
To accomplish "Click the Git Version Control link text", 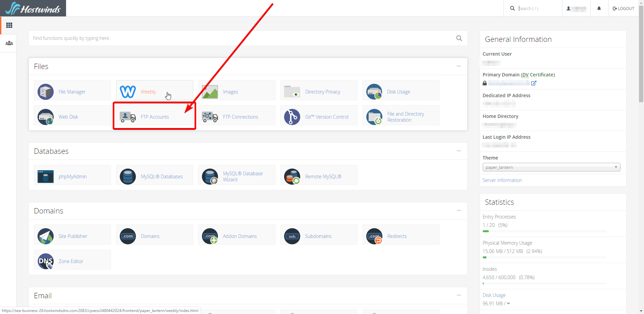I will tap(327, 117).
